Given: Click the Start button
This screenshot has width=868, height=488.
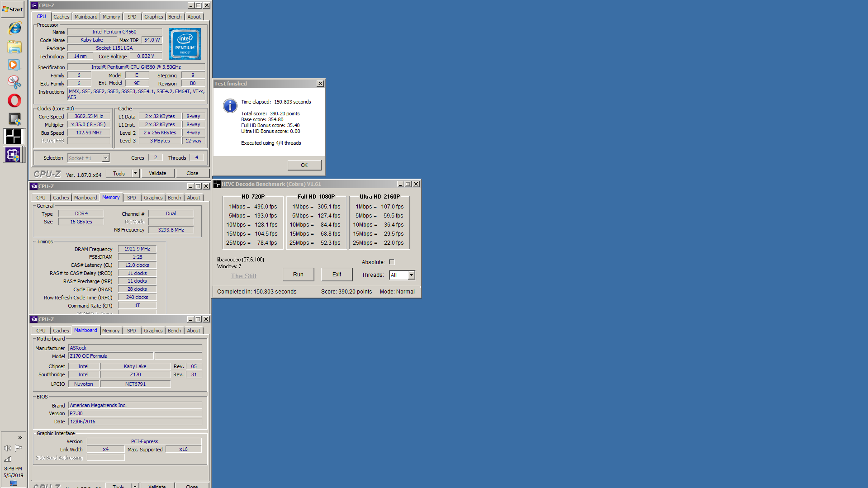Looking at the screenshot, I should point(13,9).
